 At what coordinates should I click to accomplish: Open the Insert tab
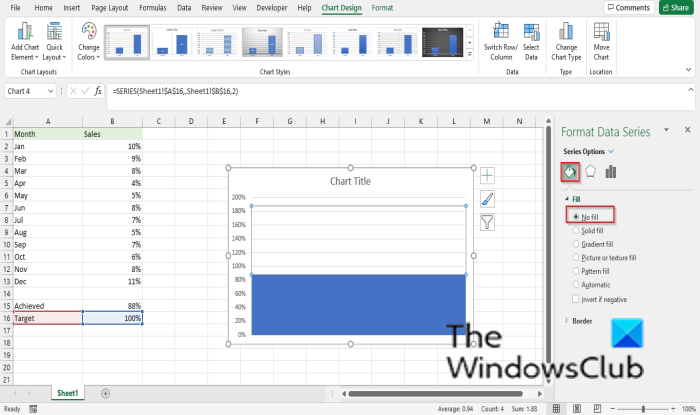(x=71, y=8)
